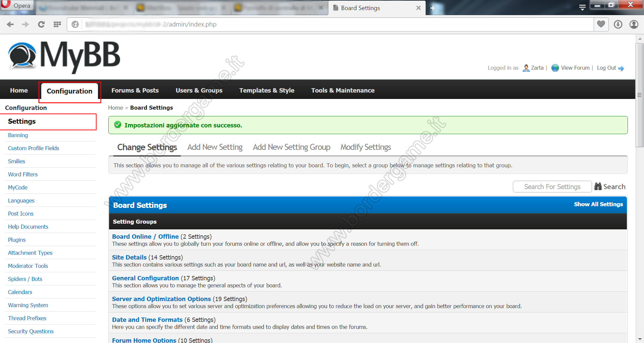Select the Add New Setting sub-tab
Image resolution: width=644 pixels, height=343 pixels.
click(x=215, y=147)
